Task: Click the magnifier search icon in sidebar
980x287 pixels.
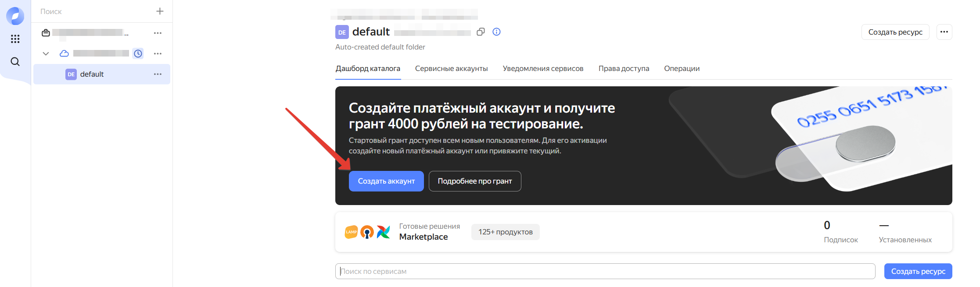Action: 15,62
